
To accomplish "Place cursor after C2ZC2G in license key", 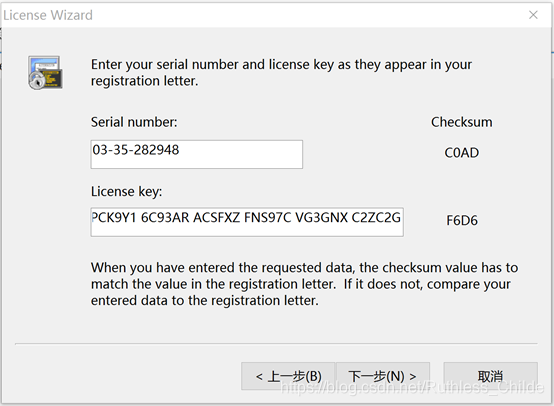I will [x=401, y=217].
